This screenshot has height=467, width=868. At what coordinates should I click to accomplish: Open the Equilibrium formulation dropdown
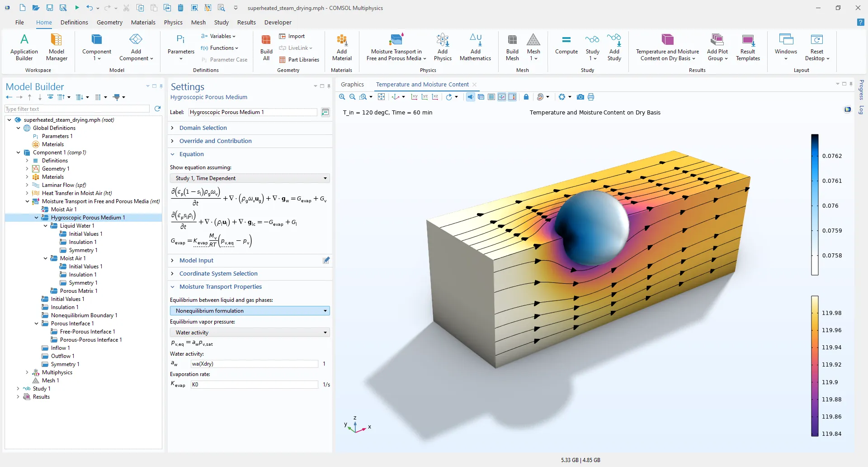[x=250, y=311]
